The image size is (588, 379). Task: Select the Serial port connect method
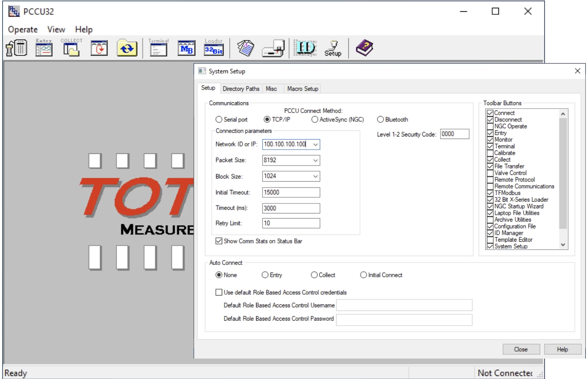(219, 120)
